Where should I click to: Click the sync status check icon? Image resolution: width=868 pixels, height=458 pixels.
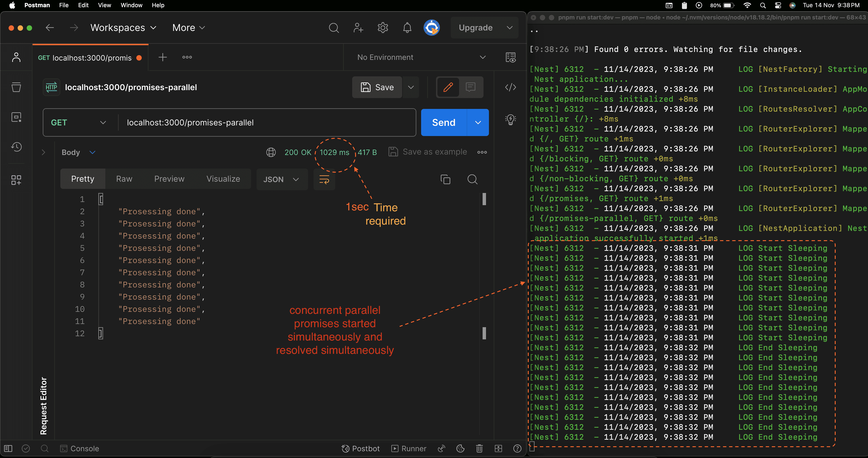[26, 449]
